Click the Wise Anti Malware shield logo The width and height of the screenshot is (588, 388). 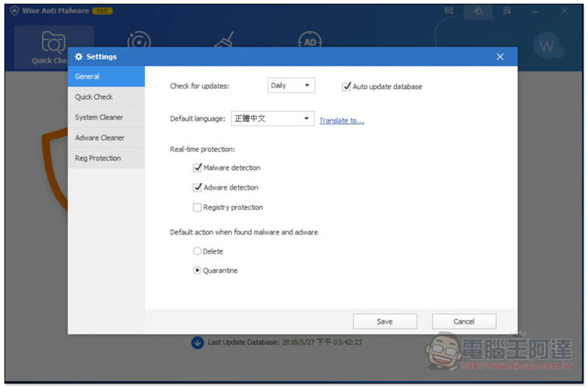(x=14, y=10)
